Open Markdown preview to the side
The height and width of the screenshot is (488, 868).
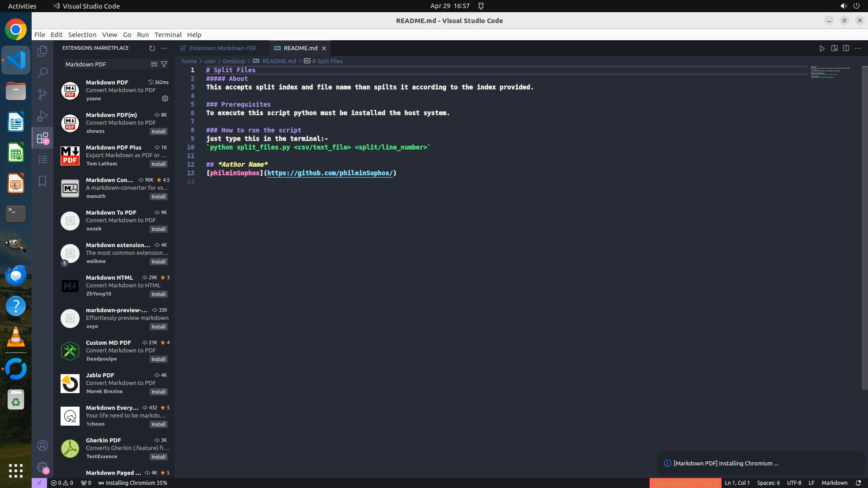click(834, 48)
